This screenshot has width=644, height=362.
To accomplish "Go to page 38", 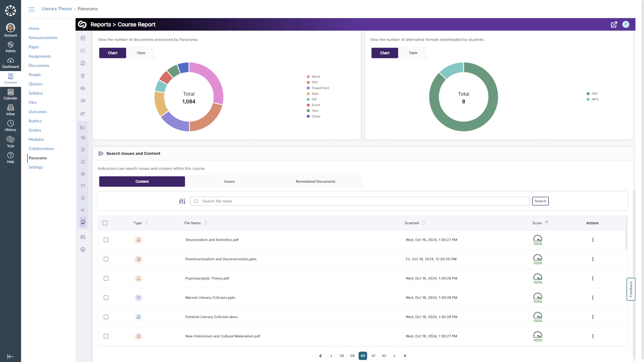I will tap(342, 356).
